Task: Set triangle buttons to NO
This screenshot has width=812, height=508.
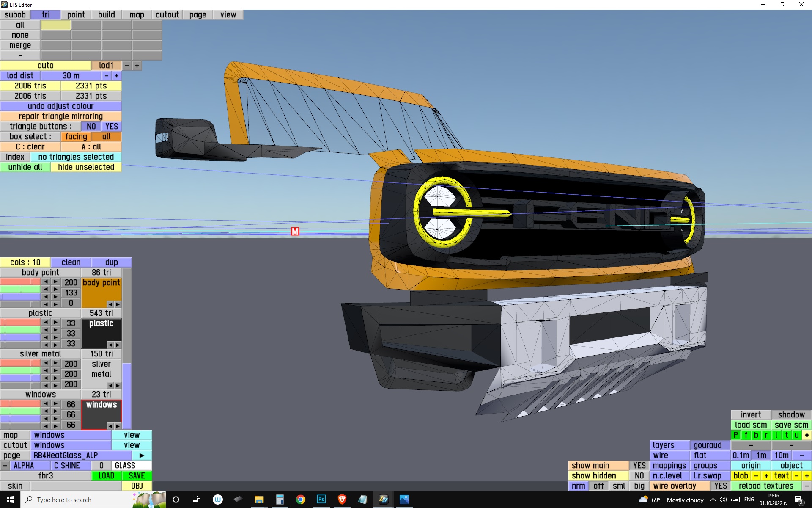Action: [x=91, y=127]
